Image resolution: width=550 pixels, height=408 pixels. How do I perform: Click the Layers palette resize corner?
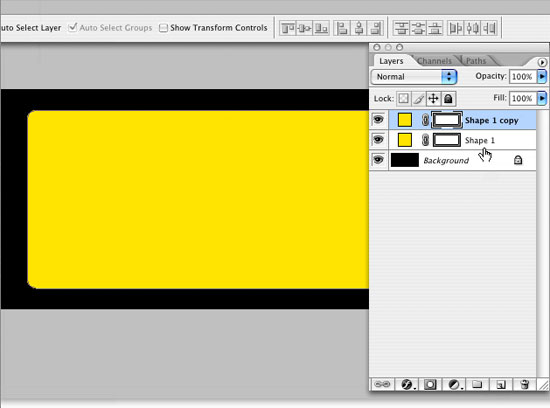click(543, 385)
